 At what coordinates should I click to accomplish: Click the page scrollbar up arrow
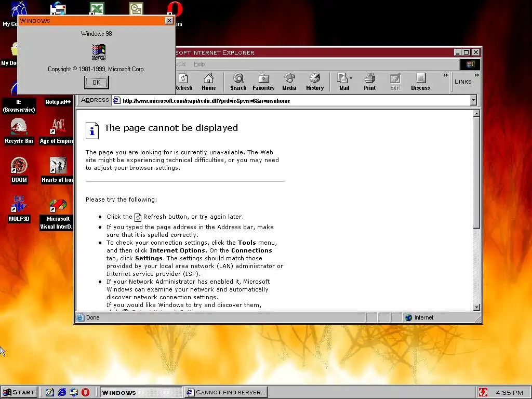(476, 114)
